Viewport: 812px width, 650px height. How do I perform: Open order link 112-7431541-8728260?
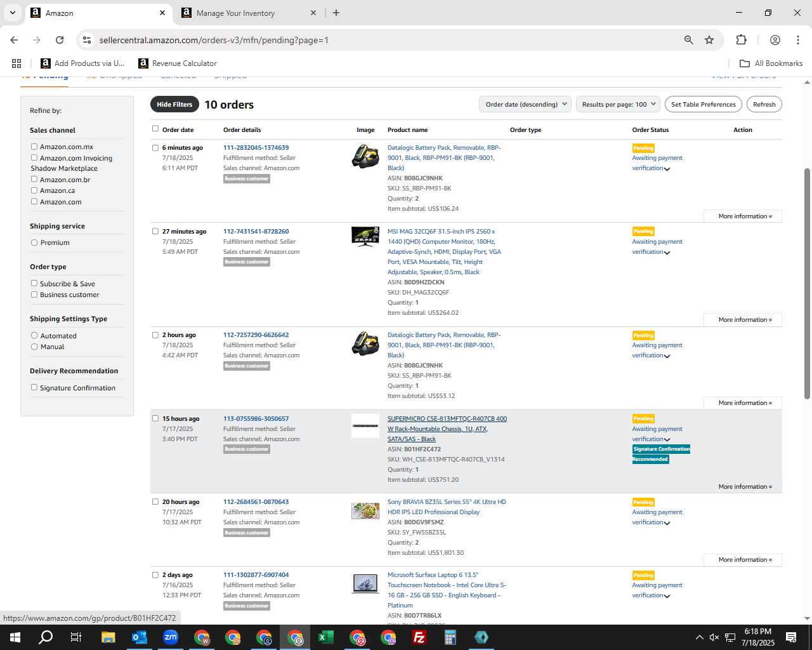[x=256, y=231]
